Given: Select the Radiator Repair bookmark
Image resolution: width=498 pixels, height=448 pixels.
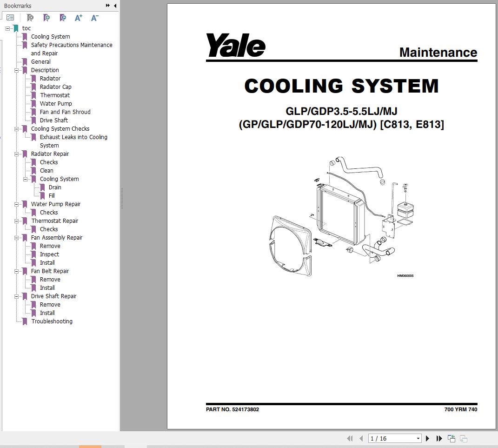Looking at the screenshot, I should (x=50, y=154).
